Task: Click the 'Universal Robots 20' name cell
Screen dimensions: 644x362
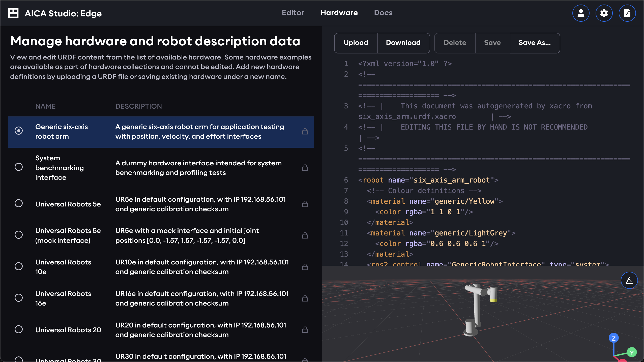Action: click(x=68, y=330)
